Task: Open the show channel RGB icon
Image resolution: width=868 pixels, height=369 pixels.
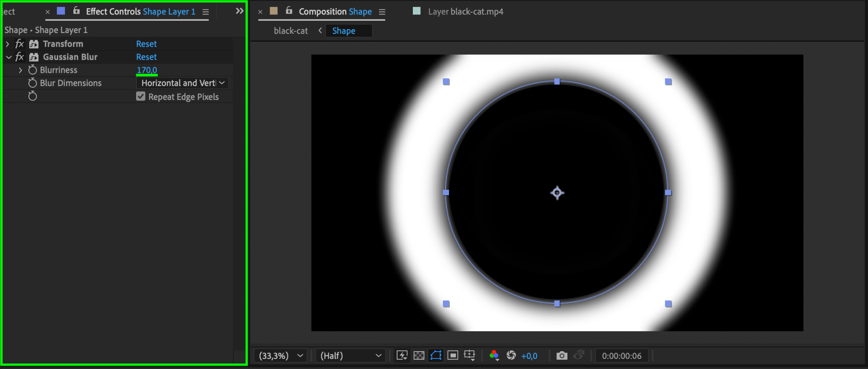Action: click(x=494, y=355)
